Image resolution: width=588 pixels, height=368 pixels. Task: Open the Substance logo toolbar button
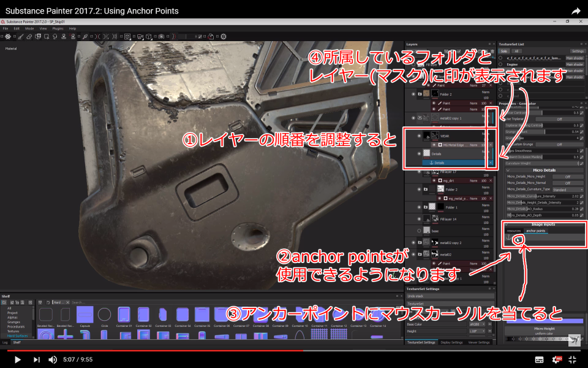(x=7, y=36)
